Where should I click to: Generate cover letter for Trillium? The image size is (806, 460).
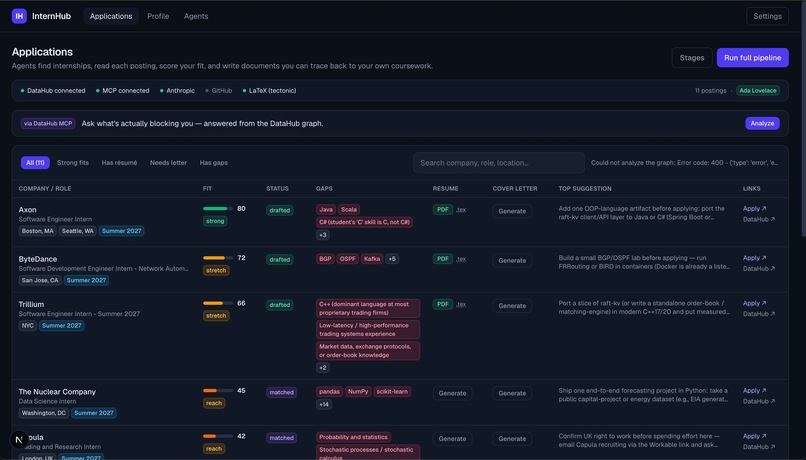(512, 305)
